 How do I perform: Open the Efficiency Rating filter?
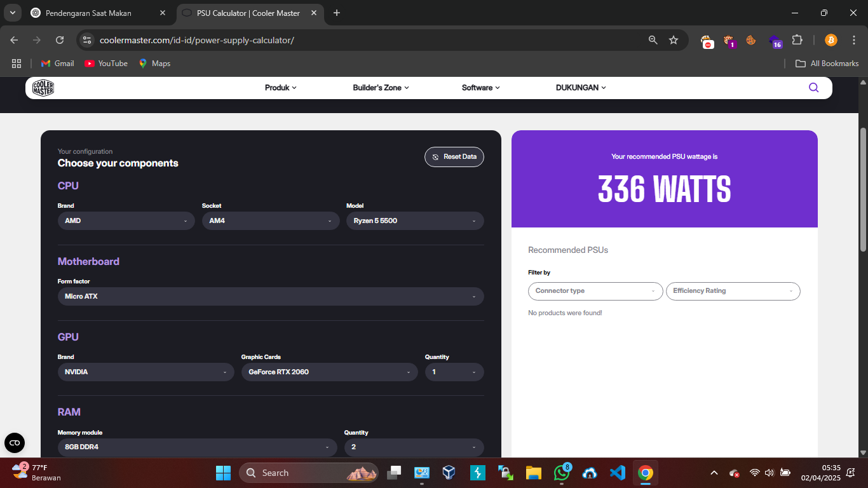click(x=733, y=291)
